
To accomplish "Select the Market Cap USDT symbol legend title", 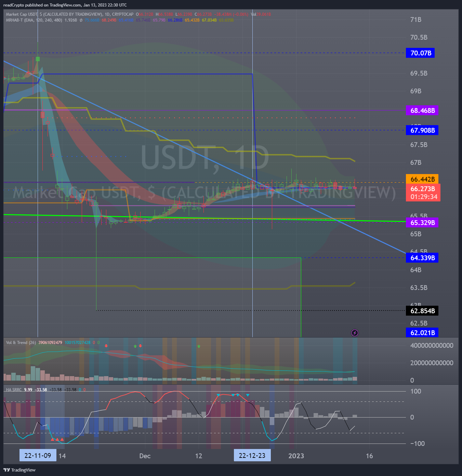I will point(69,14).
